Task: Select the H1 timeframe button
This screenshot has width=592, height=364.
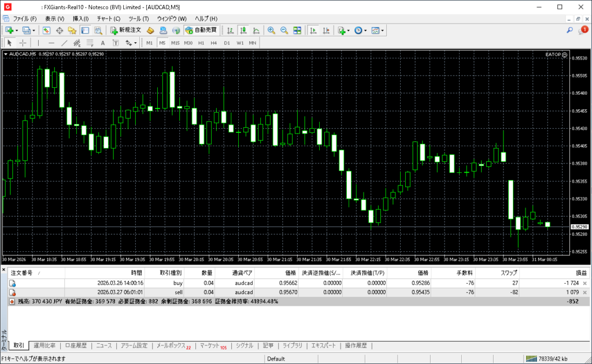Action: [201, 43]
